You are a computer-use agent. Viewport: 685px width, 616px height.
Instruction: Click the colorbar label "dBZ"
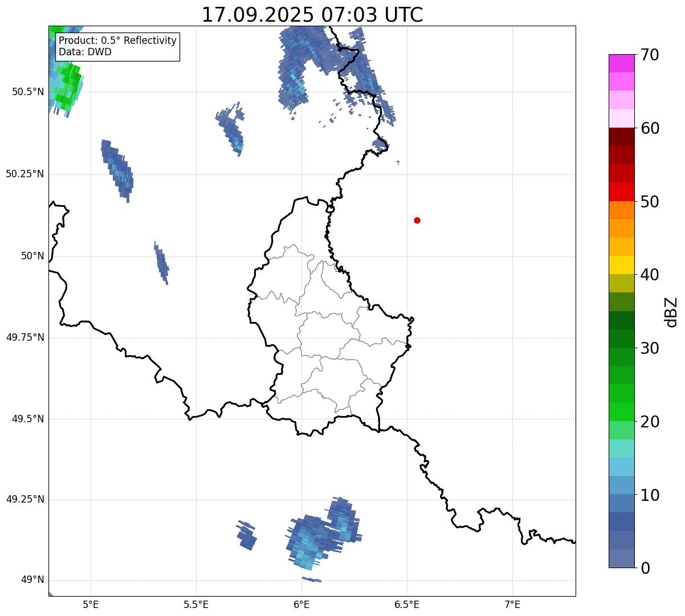click(x=671, y=312)
